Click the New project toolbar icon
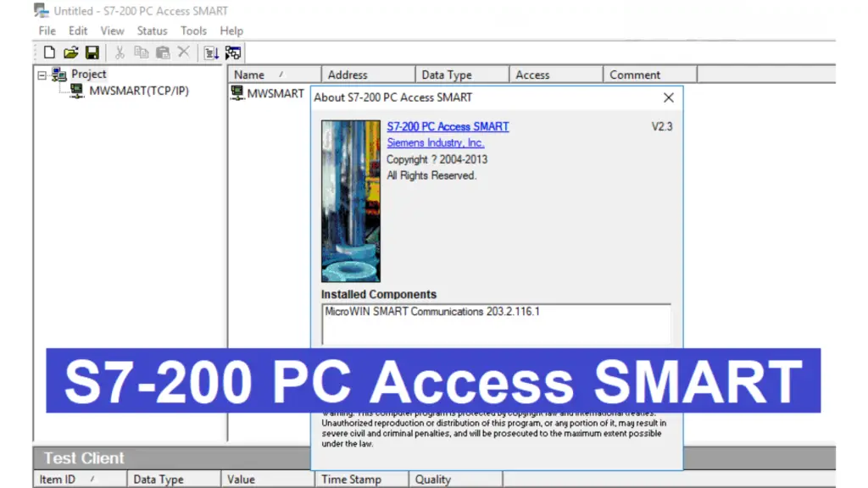The height and width of the screenshot is (488, 868). (x=49, y=53)
